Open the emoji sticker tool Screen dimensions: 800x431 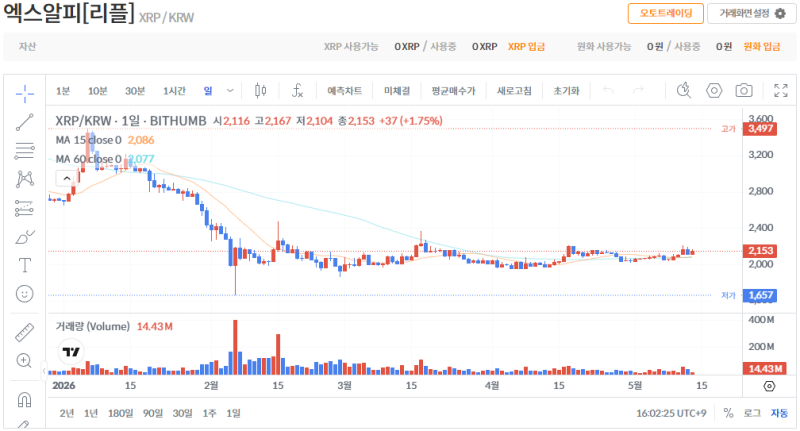coord(24,294)
